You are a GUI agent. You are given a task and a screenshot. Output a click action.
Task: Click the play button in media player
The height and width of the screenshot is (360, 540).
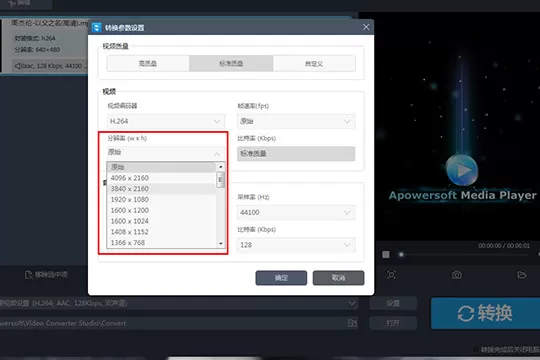point(462,170)
